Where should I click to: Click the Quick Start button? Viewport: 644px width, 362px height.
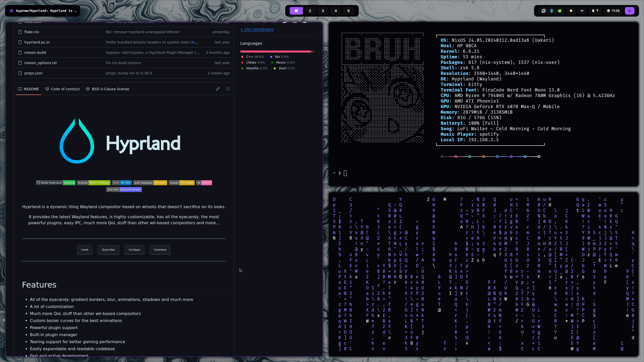[x=108, y=250]
